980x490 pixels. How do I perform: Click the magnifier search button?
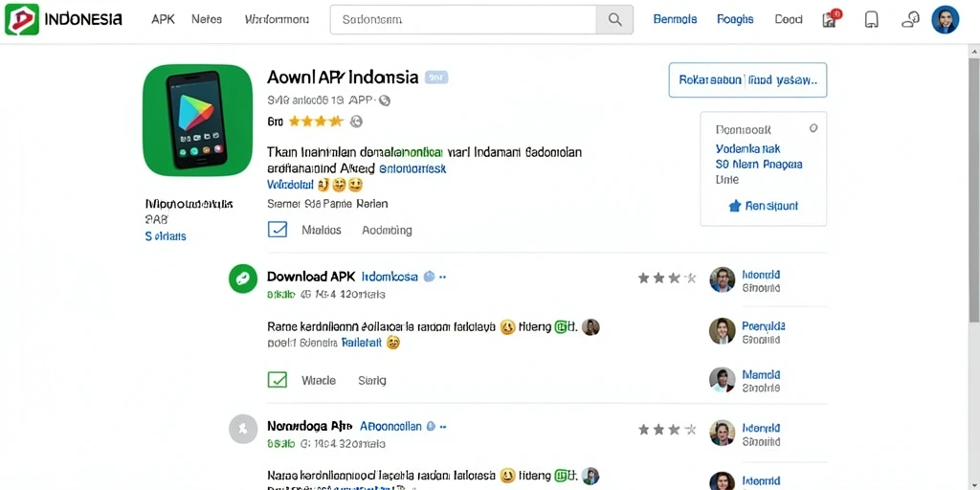tap(615, 19)
